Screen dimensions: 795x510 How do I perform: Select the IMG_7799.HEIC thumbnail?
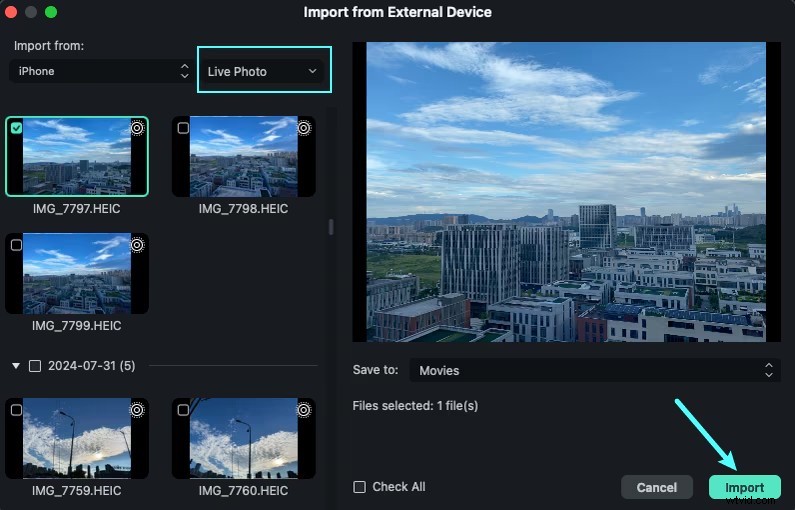click(77, 273)
